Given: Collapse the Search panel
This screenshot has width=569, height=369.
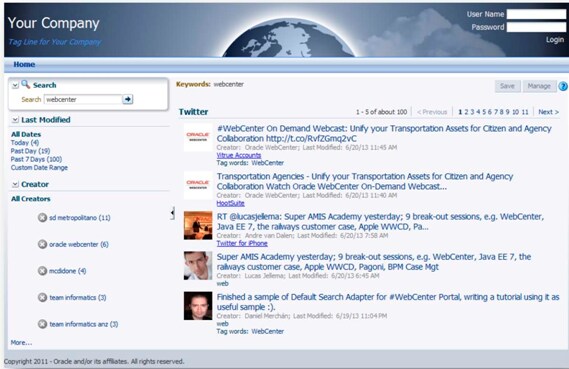Looking at the screenshot, I should (15, 85).
